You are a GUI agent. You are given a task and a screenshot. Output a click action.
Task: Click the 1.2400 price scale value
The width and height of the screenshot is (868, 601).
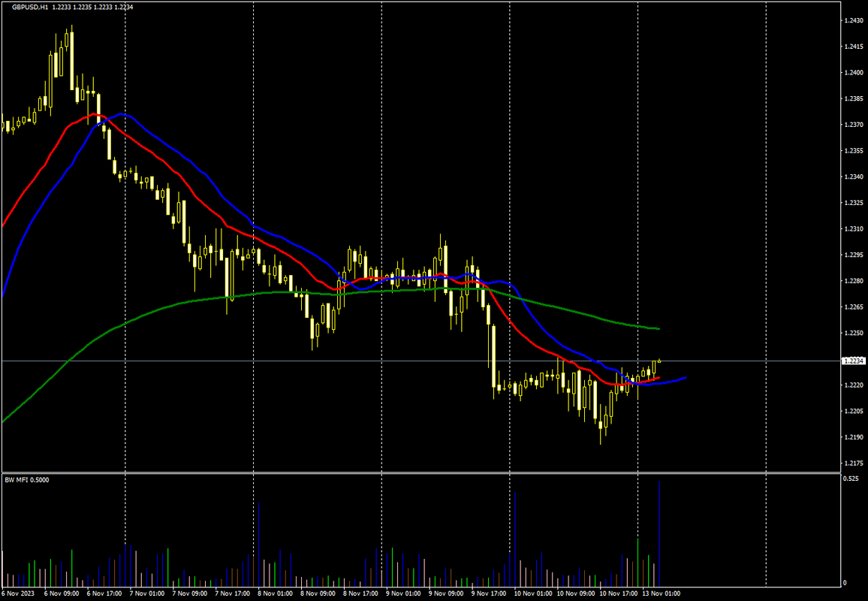tap(853, 73)
